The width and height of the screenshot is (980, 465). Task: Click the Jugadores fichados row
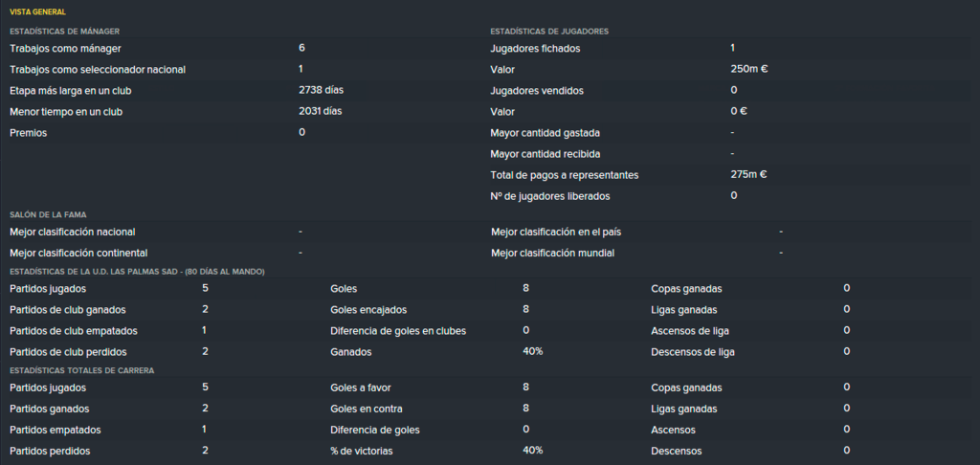[x=730, y=48]
